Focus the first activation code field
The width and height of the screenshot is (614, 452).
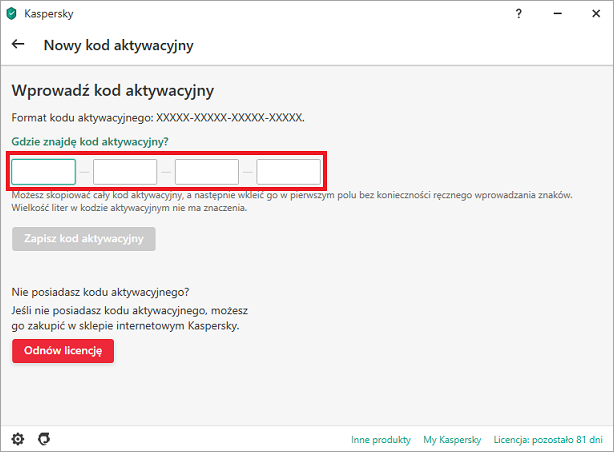tap(43, 172)
